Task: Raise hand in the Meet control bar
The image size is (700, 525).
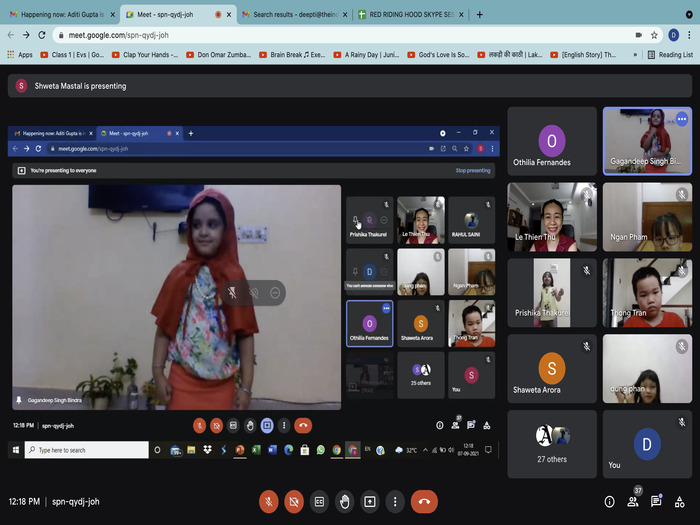Action: tap(344, 502)
